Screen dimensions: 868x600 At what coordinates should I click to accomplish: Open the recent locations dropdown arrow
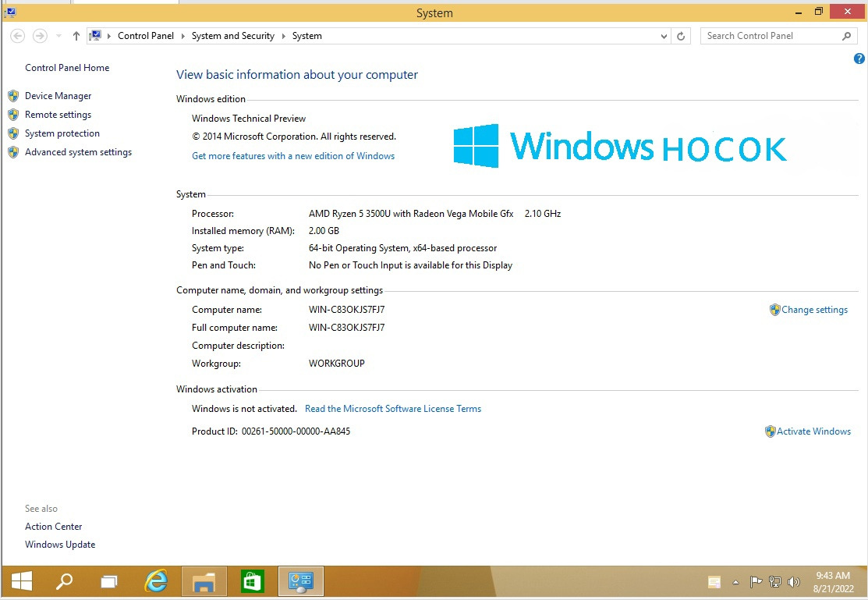coord(58,36)
